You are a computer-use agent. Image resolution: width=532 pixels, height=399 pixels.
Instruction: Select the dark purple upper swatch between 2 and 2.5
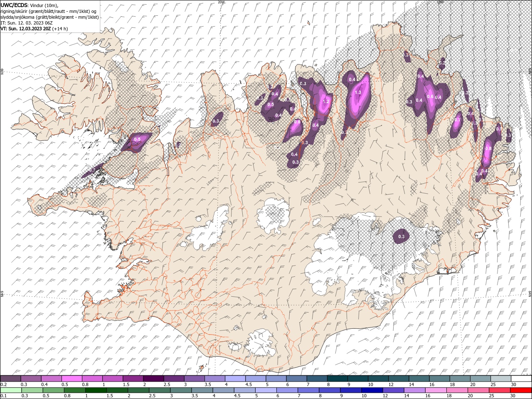[x=153, y=379]
